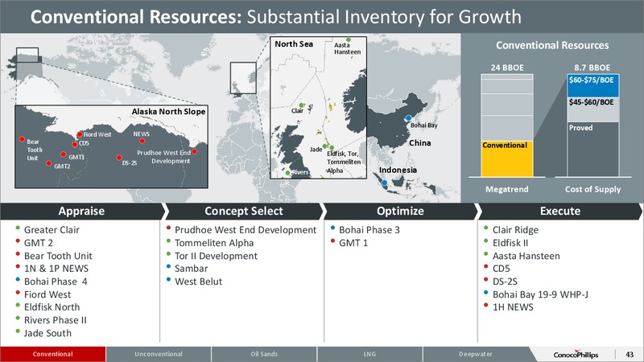Click the Cost of Supply label
The height and width of the screenshot is (362, 644).
(592, 189)
